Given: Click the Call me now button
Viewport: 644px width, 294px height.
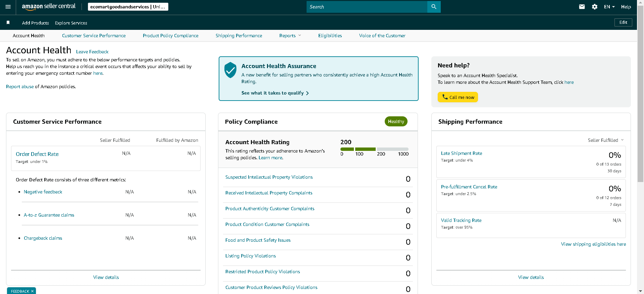Looking at the screenshot, I should coord(458,97).
